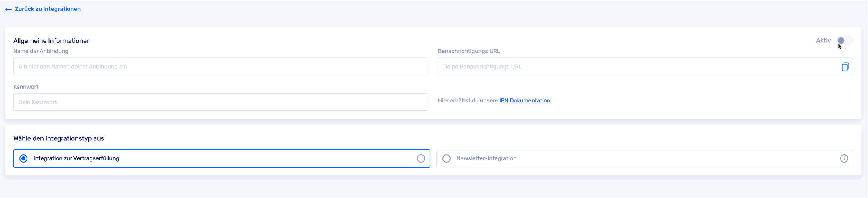868x198 pixels.
Task: Open the IPN Dokumentation link
Action: 525,100
